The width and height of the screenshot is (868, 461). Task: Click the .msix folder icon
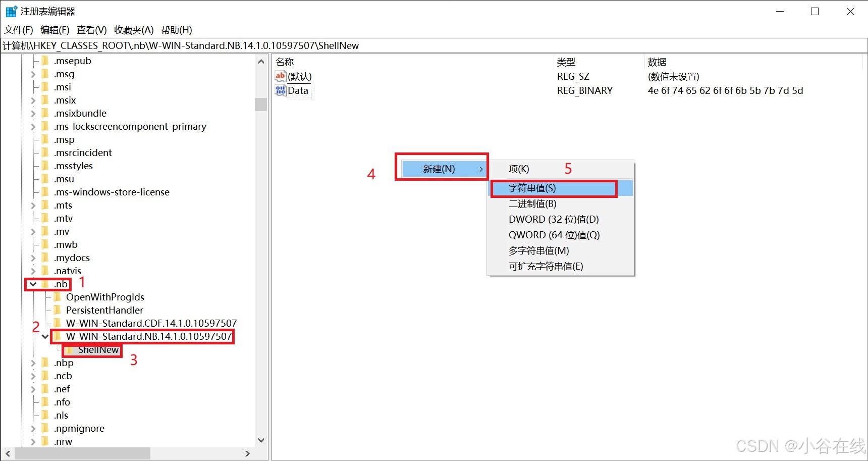45,100
